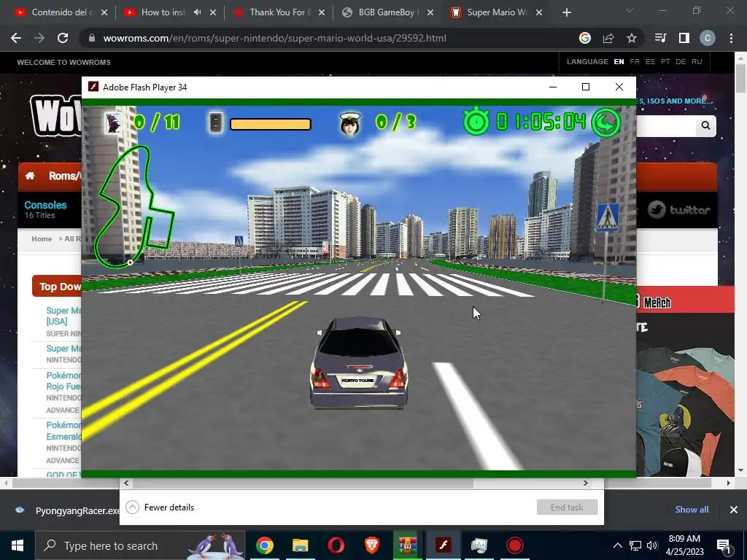Open the Chrome tab search chevron
The image size is (747, 560).
tap(630, 10)
